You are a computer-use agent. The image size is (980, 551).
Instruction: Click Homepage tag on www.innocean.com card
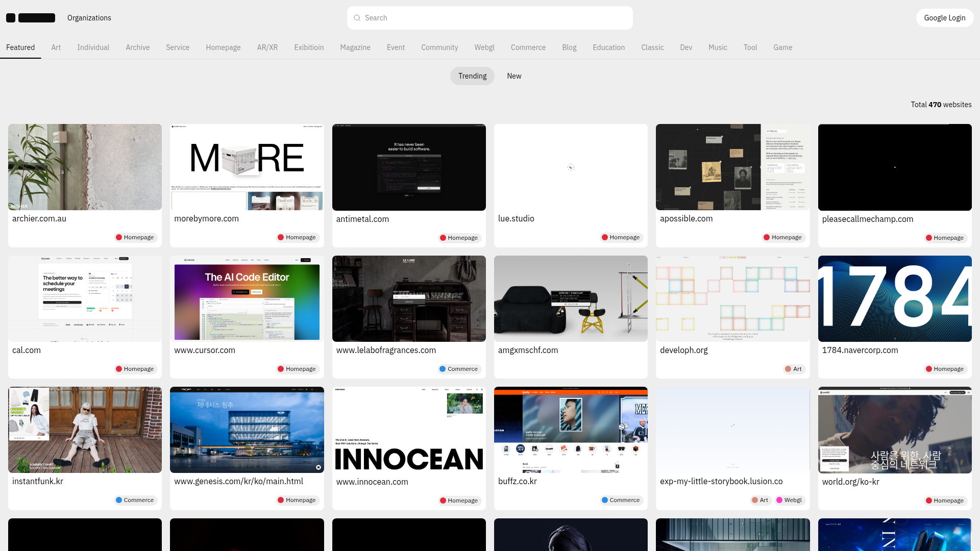pyautogui.click(x=459, y=500)
